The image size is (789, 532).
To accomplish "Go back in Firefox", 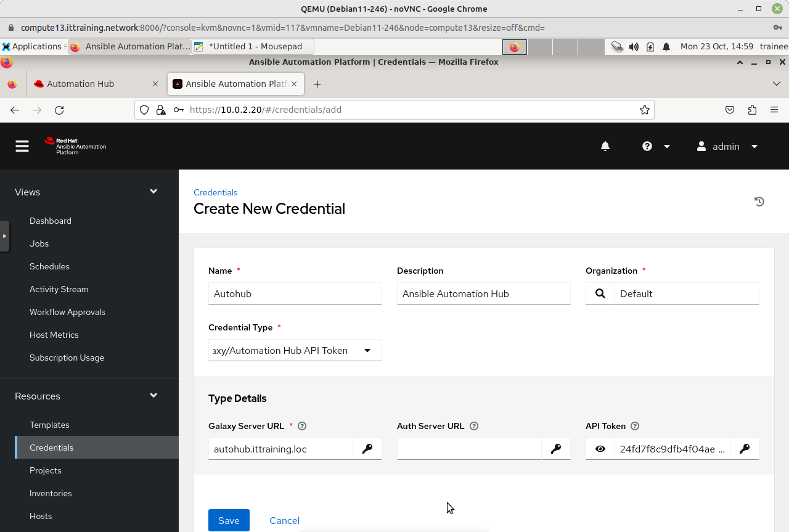I will pyautogui.click(x=15, y=110).
